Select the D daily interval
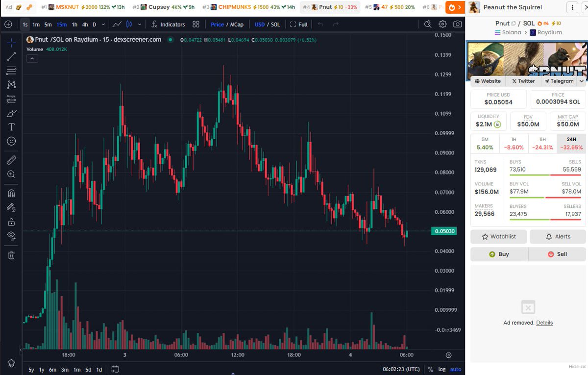Screen dimensions: 588x375 (x=95, y=25)
